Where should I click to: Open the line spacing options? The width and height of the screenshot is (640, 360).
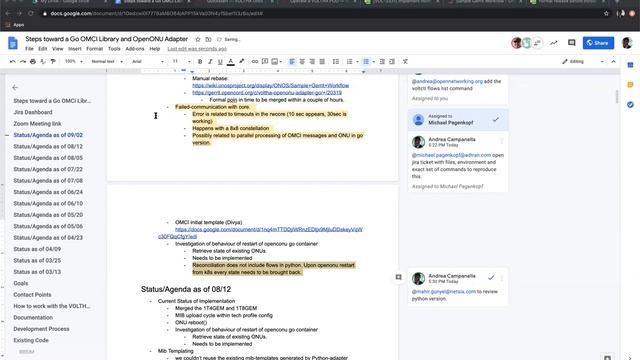[x=336, y=62]
